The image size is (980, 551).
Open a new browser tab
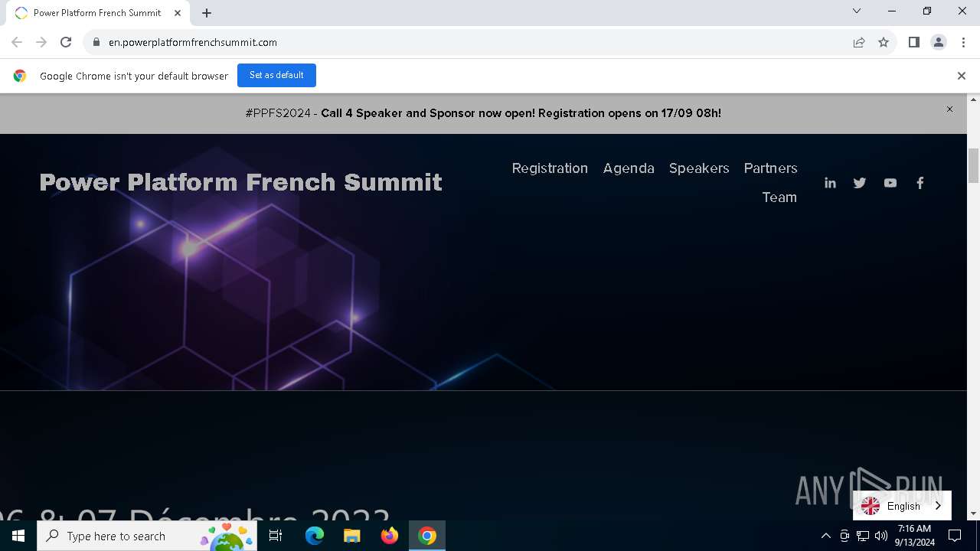[207, 13]
